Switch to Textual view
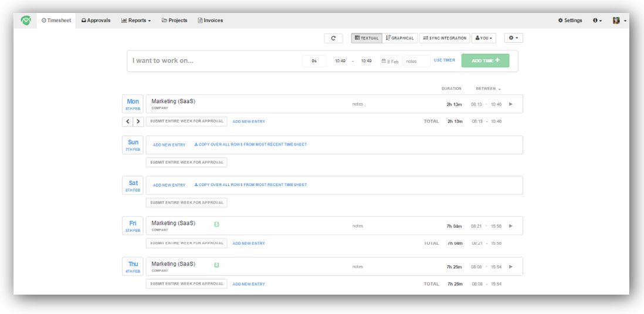The image size is (644, 314). point(367,38)
